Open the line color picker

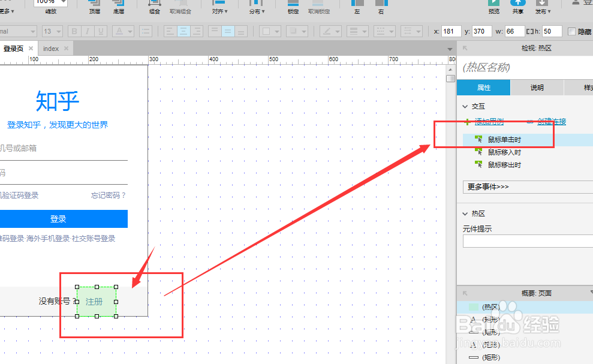(x=330, y=31)
